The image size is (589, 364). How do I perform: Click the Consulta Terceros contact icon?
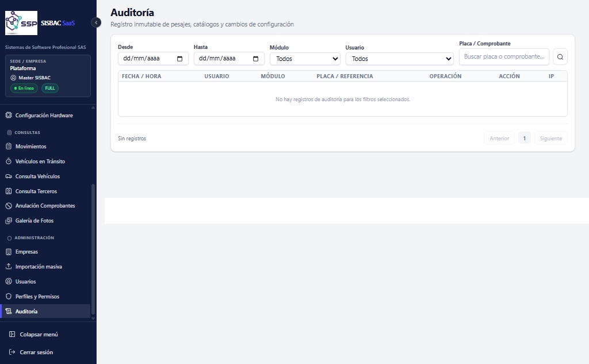pos(9,191)
